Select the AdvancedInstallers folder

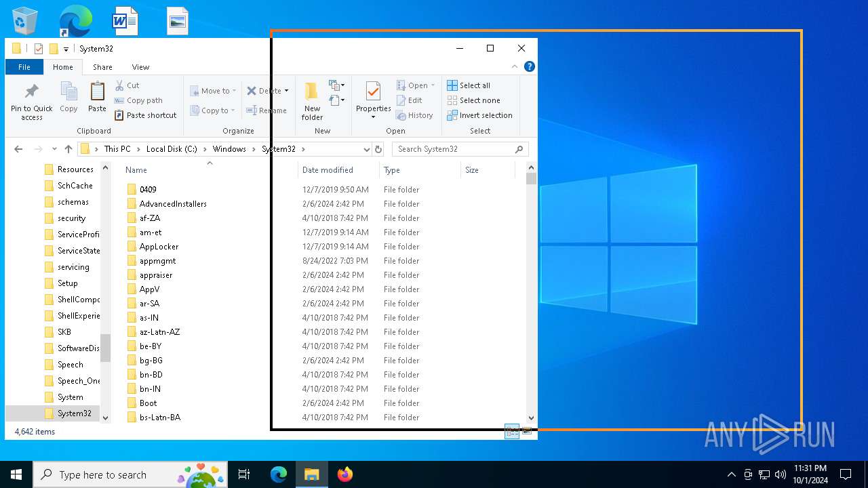[173, 204]
